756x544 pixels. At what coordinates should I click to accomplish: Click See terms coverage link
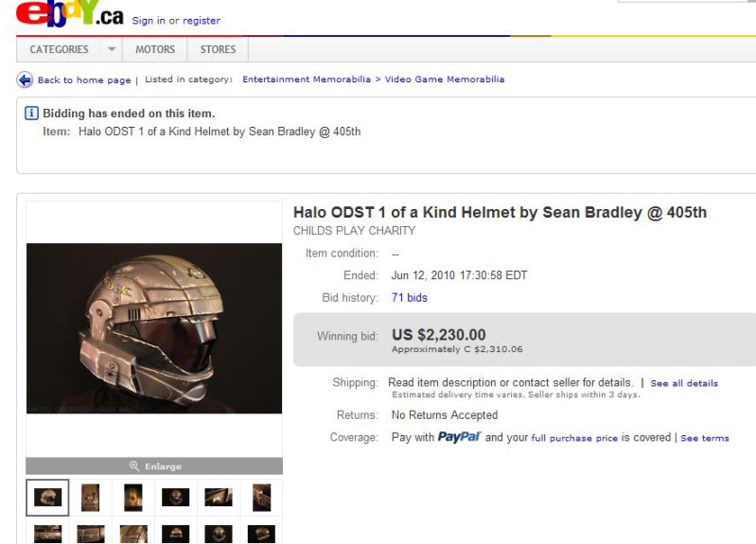[x=704, y=438]
